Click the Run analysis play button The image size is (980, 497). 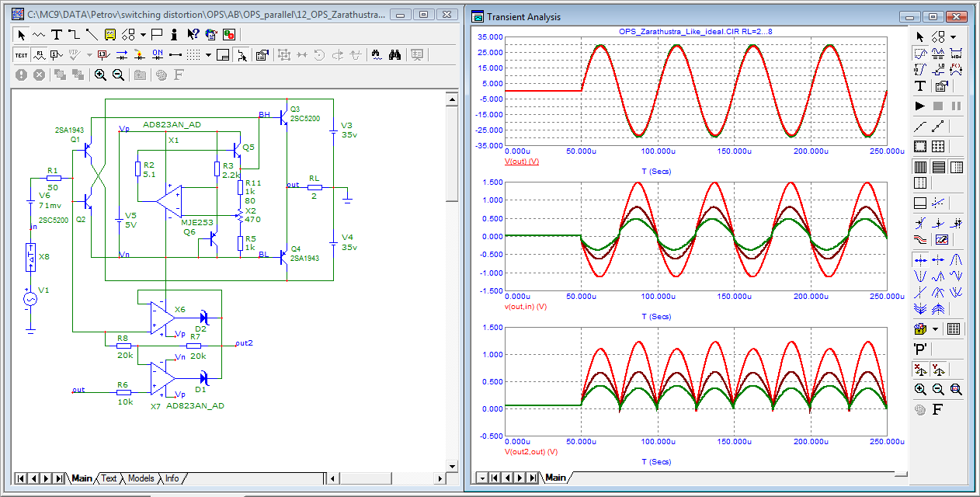coord(920,105)
